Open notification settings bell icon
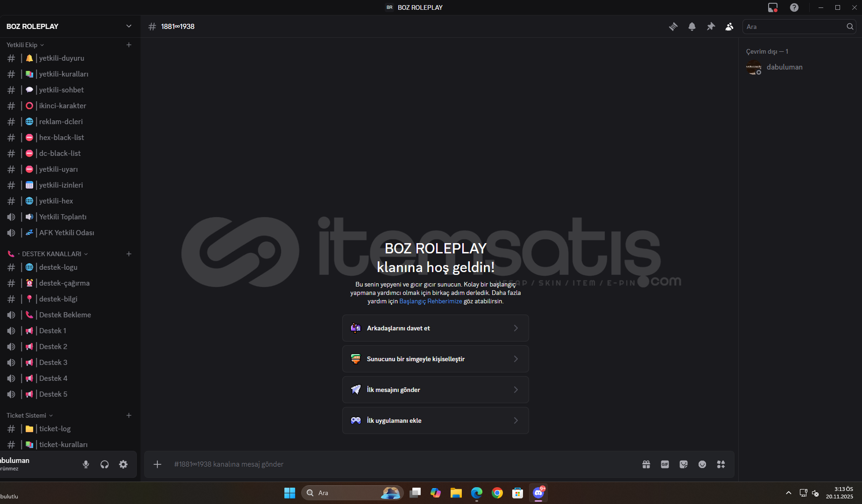862x504 pixels. coord(692,27)
